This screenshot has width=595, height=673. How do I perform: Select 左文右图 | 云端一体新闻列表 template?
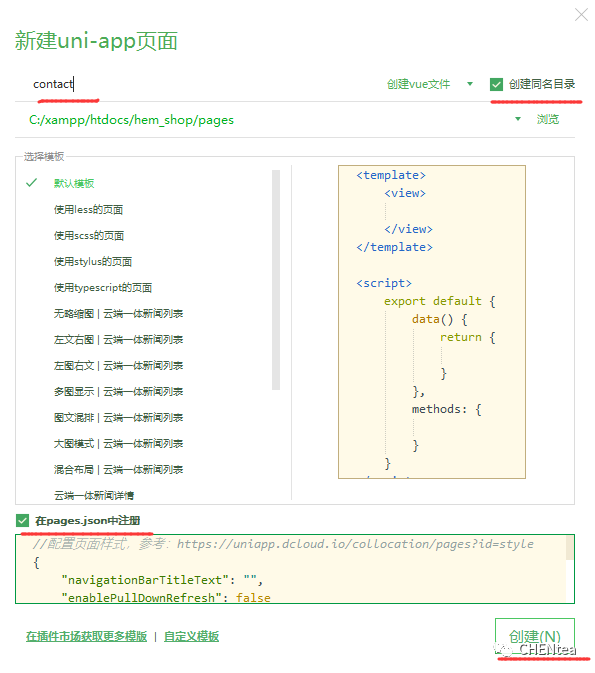118,340
